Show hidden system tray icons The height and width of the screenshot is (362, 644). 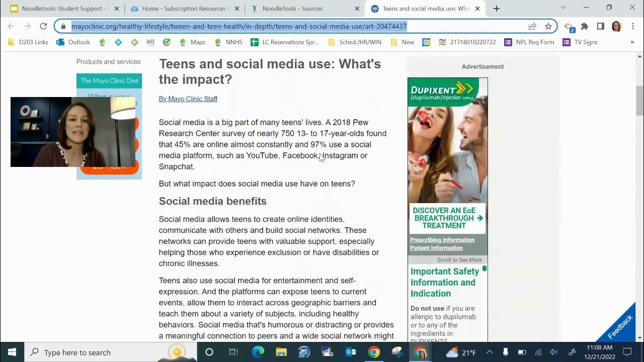point(490,352)
